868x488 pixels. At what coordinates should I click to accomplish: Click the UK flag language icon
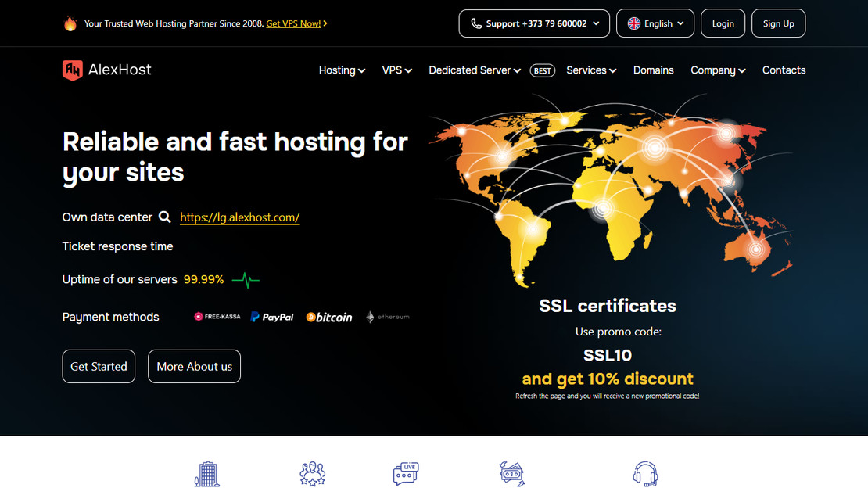(634, 23)
